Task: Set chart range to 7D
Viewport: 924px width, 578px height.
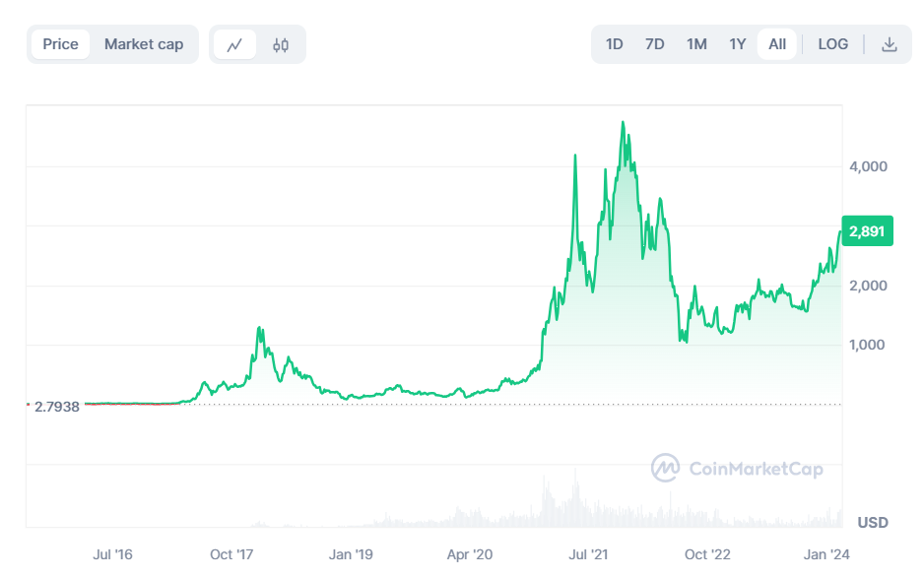Action: (655, 44)
